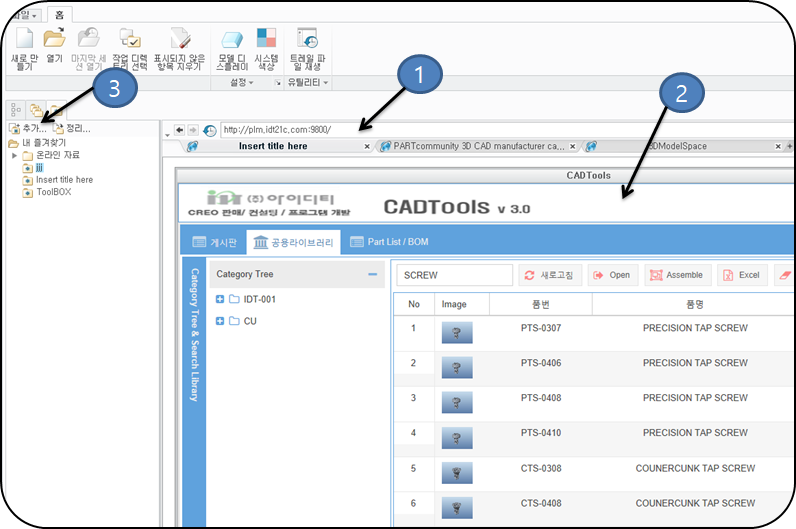Click the PTS-0406 row thumbnail
This screenshot has width=796, height=529.
click(x=457, y=368)
